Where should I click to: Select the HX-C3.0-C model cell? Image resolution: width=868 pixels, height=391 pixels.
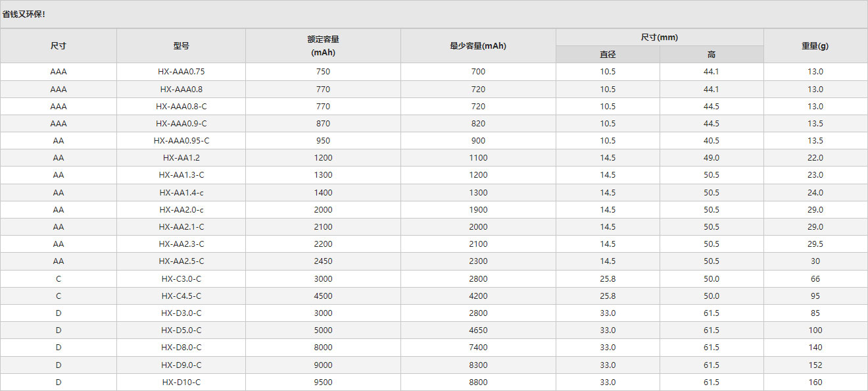pyautogui.click(x=181, y=279)
